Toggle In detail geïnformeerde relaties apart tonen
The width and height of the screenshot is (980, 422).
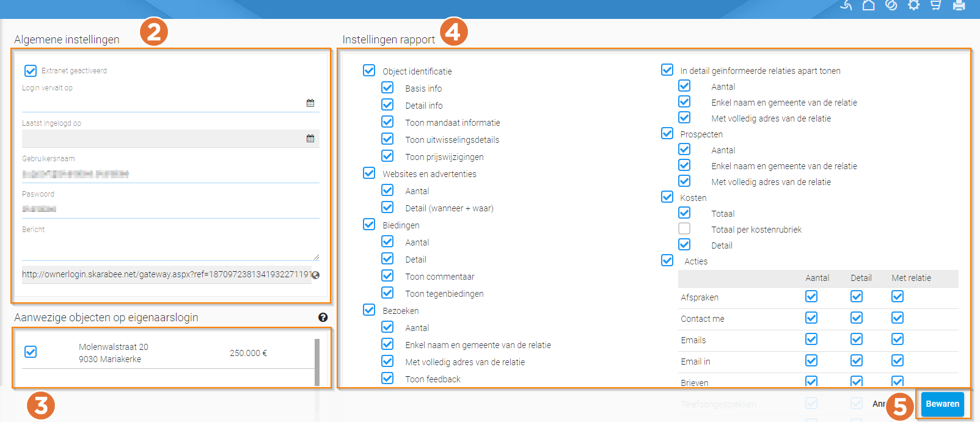click(x=667, y=70)
